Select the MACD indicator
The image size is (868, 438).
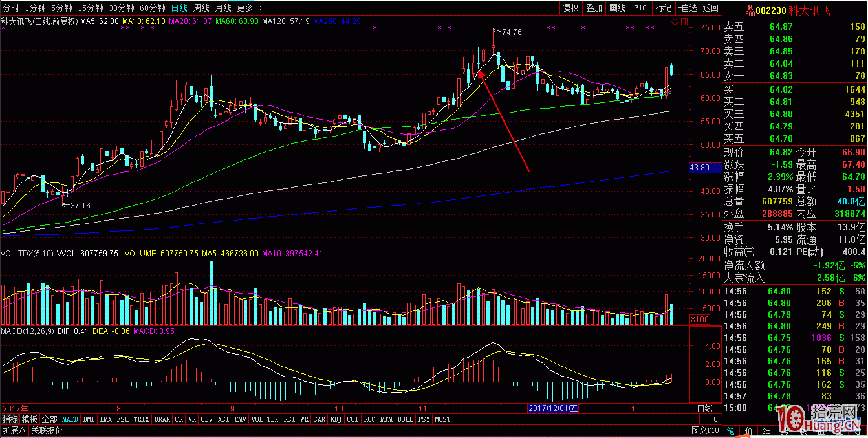click(x=70, y=419)
